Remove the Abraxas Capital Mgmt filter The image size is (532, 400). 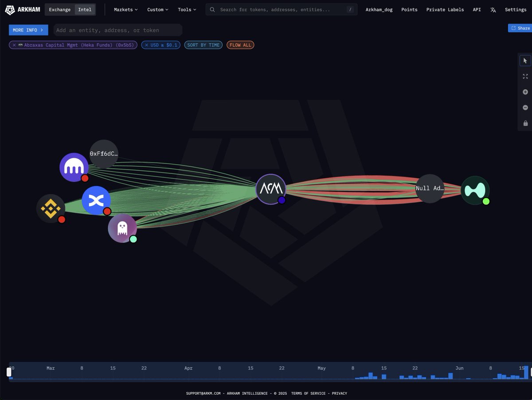(14, 45)
